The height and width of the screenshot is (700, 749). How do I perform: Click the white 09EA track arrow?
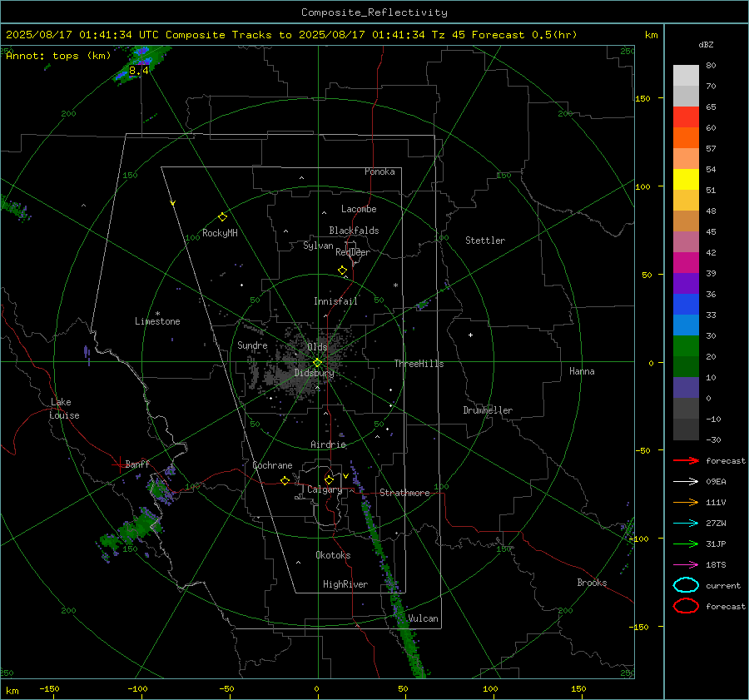coord(686,481)
